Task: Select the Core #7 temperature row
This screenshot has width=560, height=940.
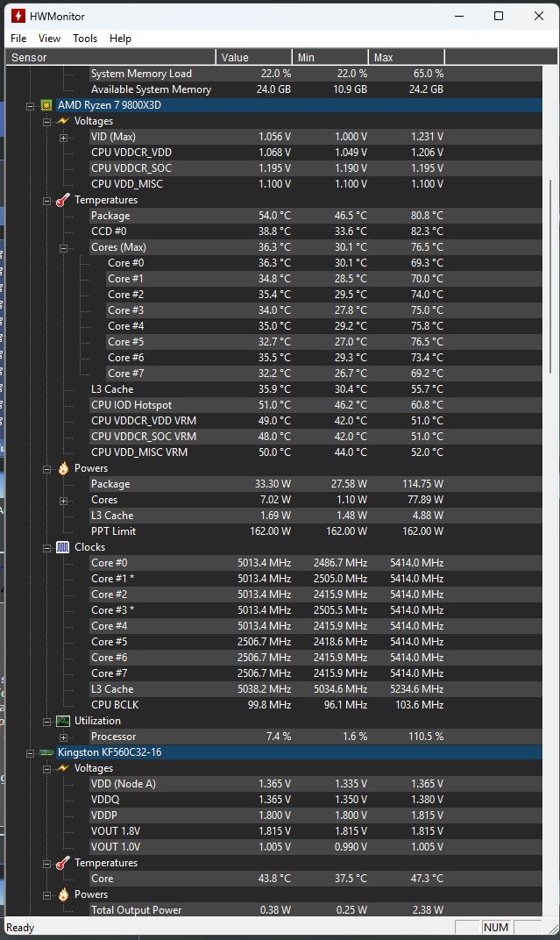Action: coord(323,374)
